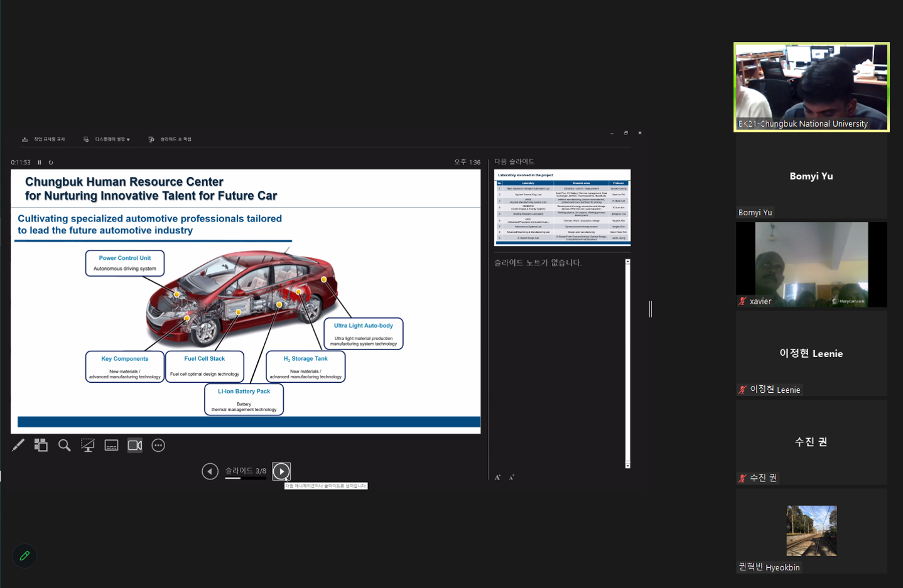Click the green annotation pencil button

tap(24, 556)
